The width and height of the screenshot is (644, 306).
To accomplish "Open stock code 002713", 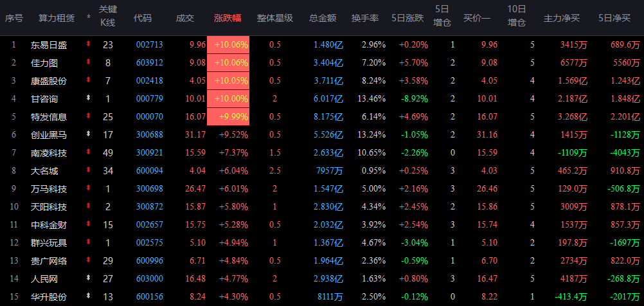I will pos(150,45).
